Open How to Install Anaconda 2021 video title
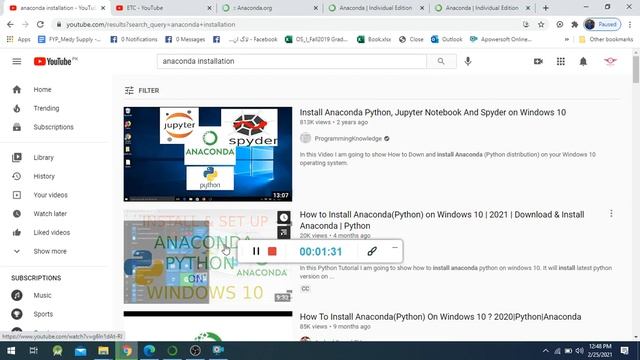This screenshot has width=640, height=360. click(442, 220)
